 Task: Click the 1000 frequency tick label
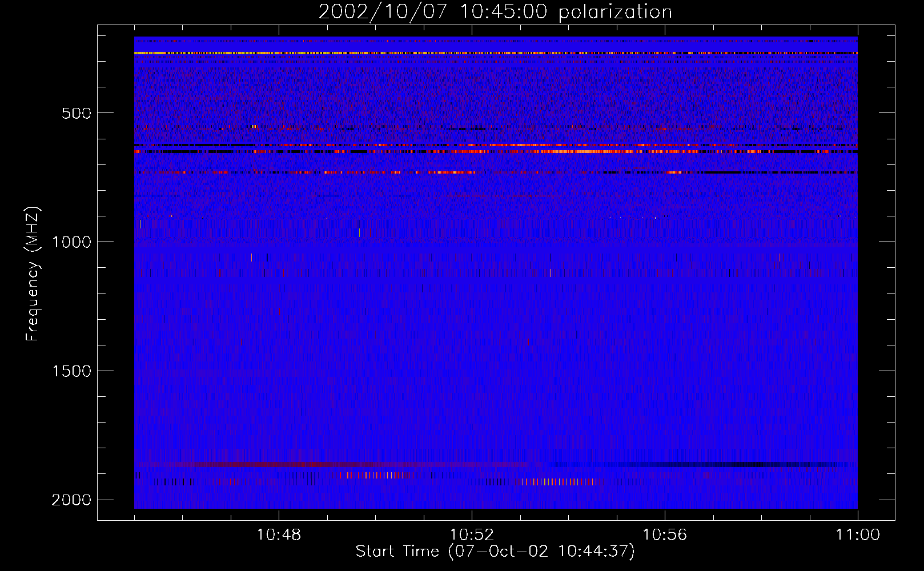pos(71,242)
